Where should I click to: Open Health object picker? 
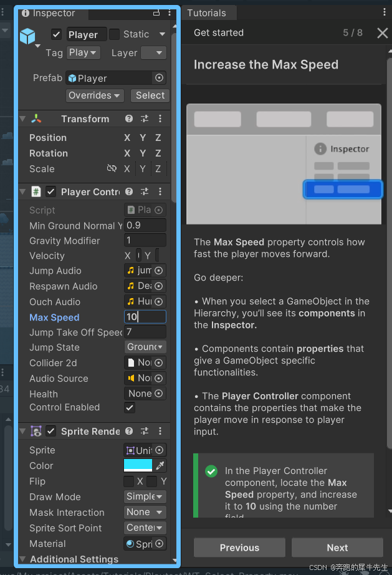coord(159,394)
